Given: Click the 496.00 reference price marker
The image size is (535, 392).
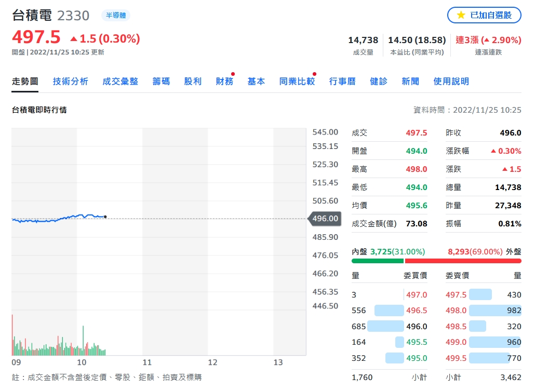Looking at the screenshot, I should click(x=325, y=219).
